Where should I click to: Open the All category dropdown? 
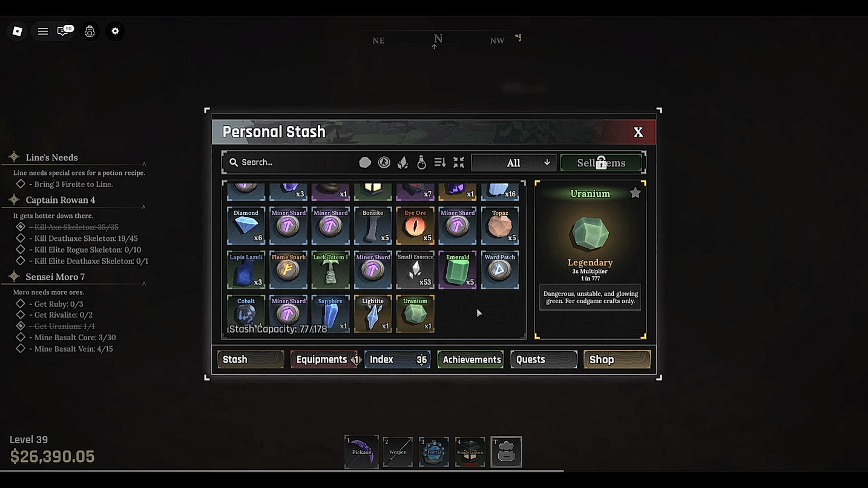point(513,162)
